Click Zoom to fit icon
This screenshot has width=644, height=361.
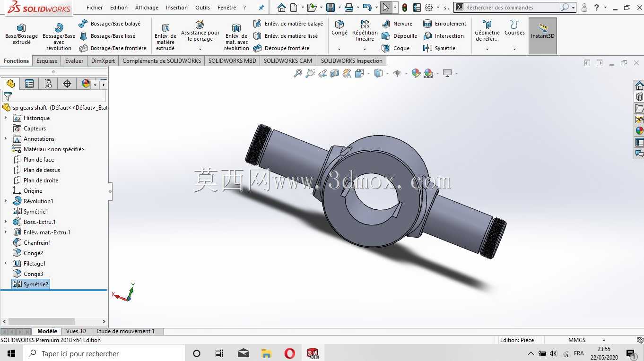click(x=298, y=73)
